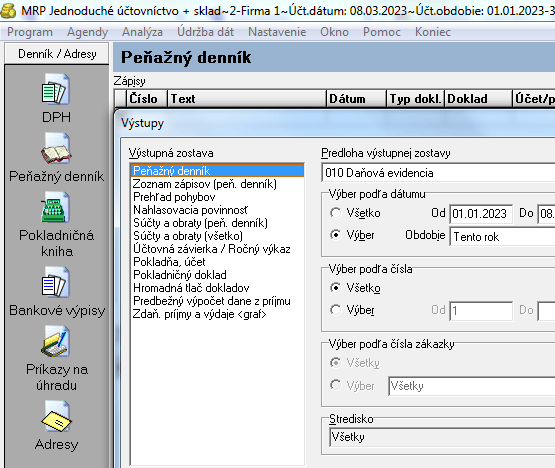Choose Pokladničný doklad from the output list
Screen dimensions: 555x468
[180, 275]
